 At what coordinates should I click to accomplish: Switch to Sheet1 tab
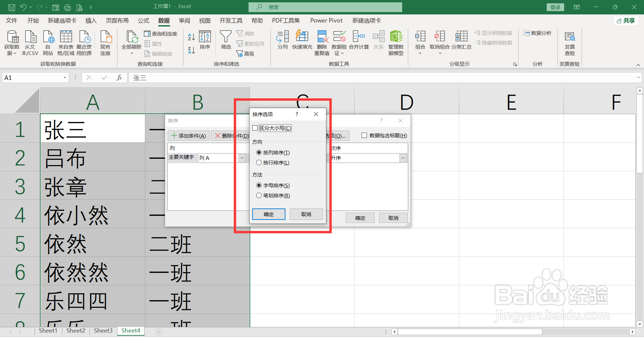coord(48,331)
